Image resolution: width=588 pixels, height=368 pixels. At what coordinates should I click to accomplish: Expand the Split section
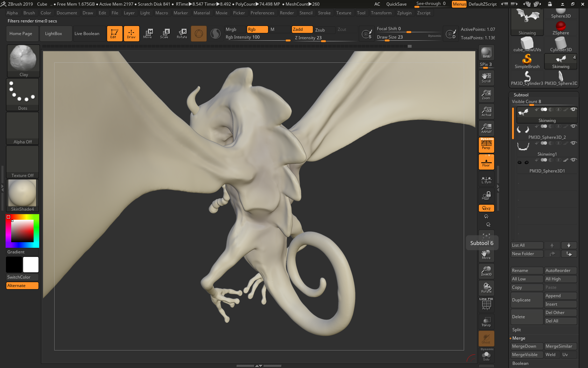point(517,330)
